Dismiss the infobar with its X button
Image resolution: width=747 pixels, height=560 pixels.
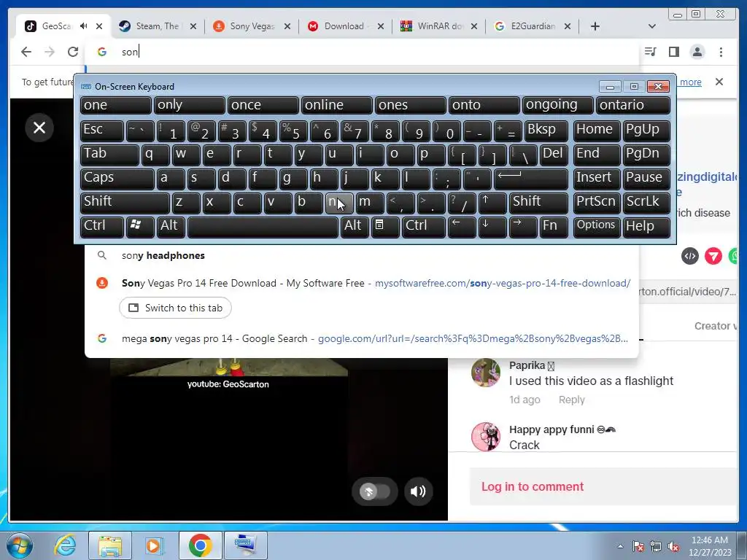click(719, 82)
